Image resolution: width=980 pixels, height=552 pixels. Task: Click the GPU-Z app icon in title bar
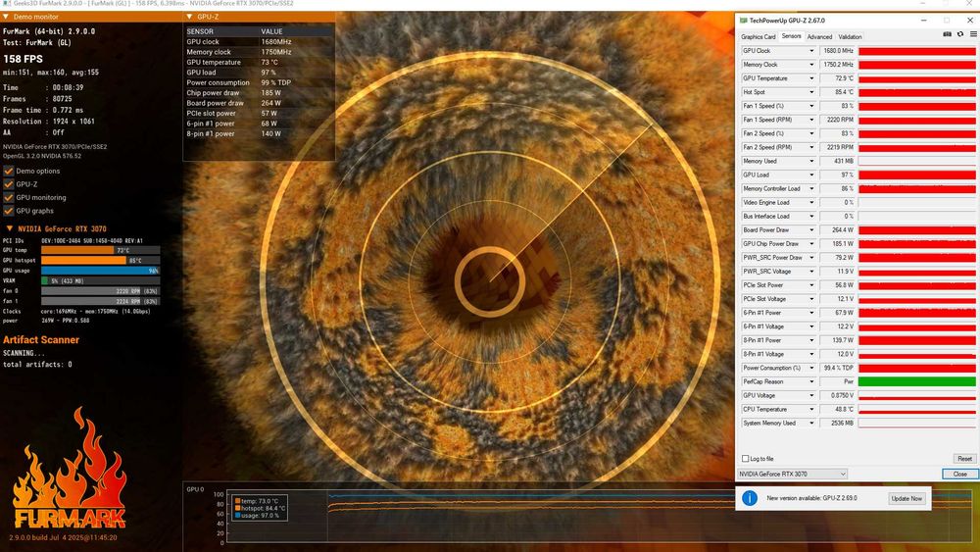click(743, 20)
